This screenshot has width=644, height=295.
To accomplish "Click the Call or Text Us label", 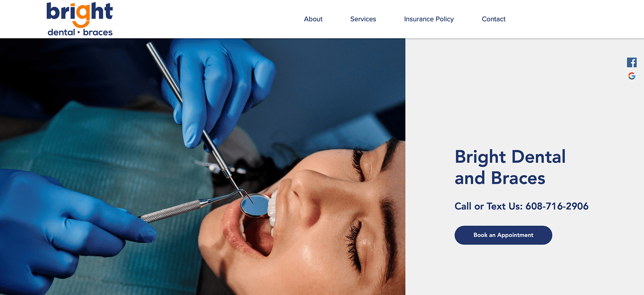I will (x=488, y=206).
